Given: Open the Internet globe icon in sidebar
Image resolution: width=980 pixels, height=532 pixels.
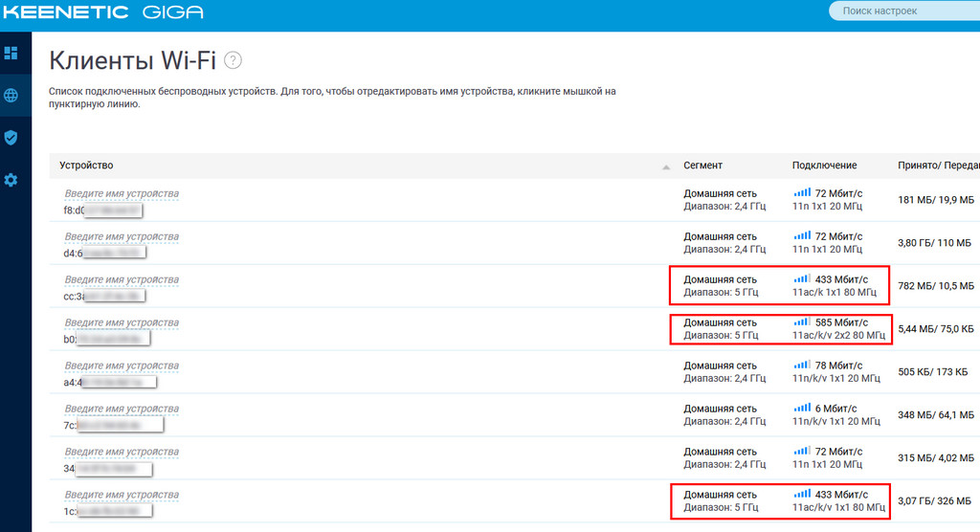Looking at the screenshot, I should point(11,95).
